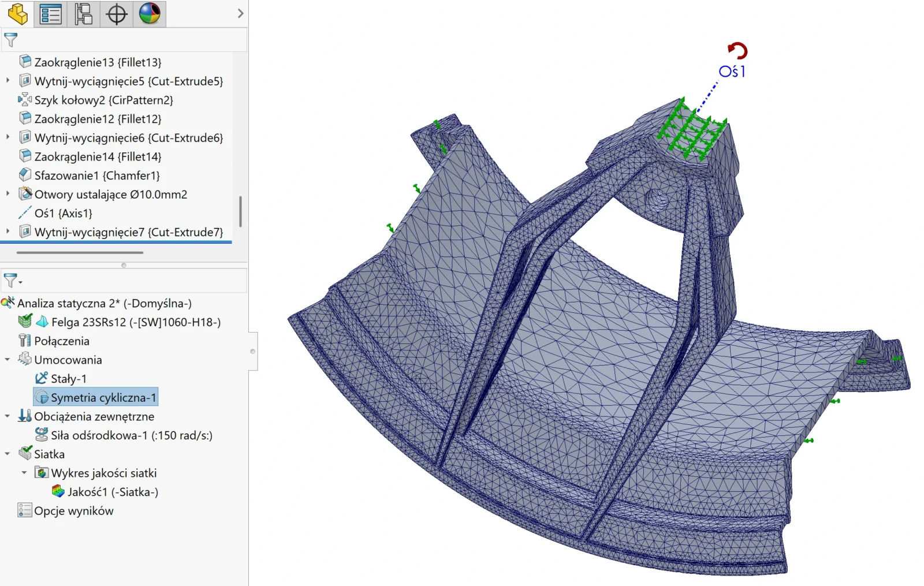Expand Wytnij-wyciągnięcie7 {Cut-Extrude7} feature
This screenshot has height=586, width=924.
8,232
